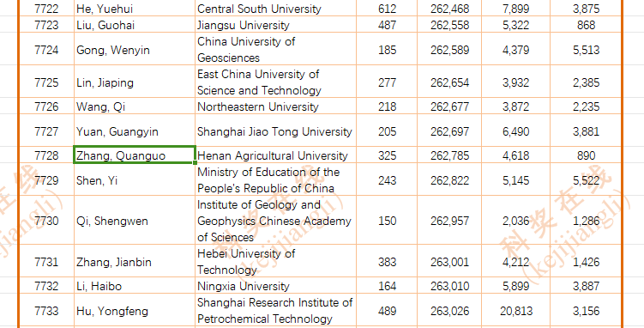
Task: Select the cell reading Lin, Jiaping
Action: 135,82
